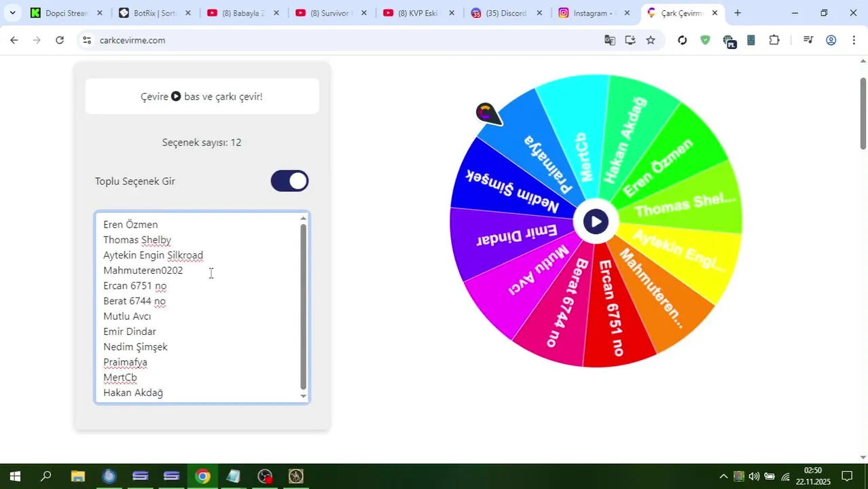
Task: Click the Emir Dindar list entry
Action: 130,331
